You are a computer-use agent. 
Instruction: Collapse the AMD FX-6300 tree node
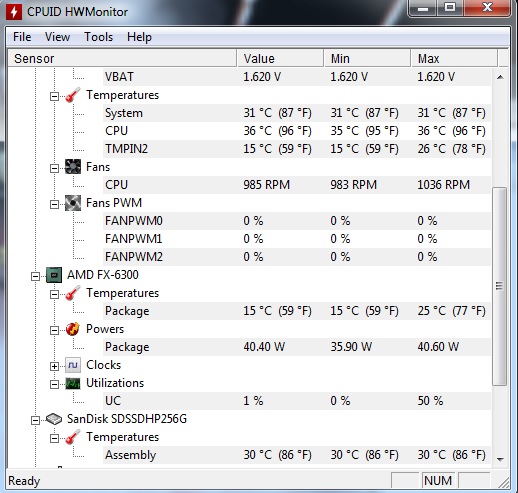pyautogui.click(x=35, y=276)
